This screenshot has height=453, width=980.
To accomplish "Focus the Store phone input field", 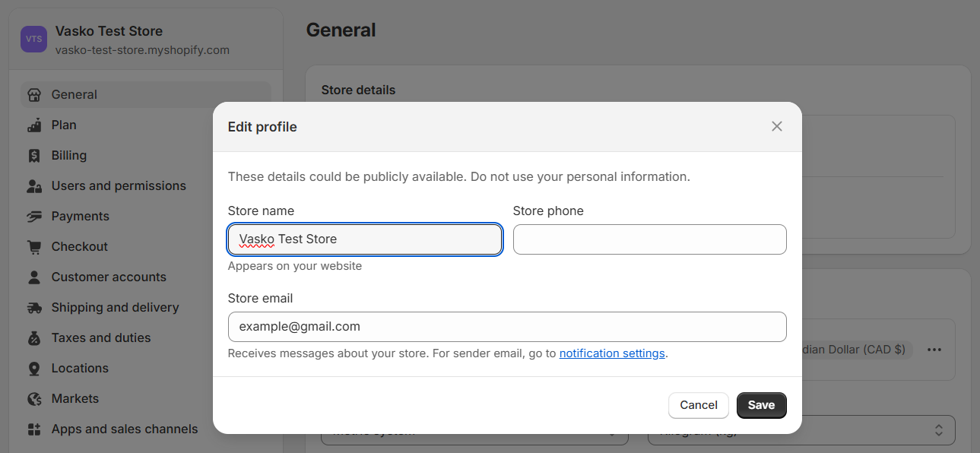I will point(649,239).
